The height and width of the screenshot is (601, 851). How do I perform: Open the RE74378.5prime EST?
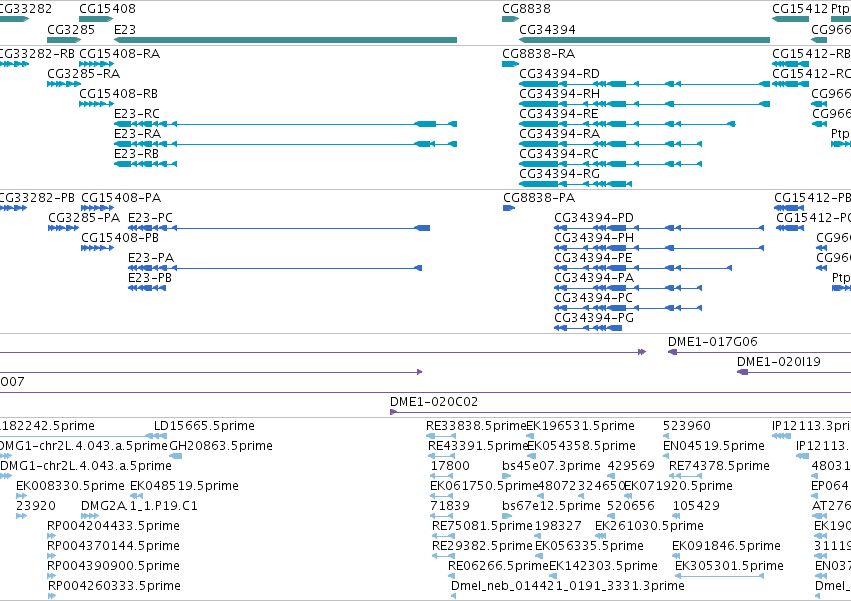coord(683,476)
